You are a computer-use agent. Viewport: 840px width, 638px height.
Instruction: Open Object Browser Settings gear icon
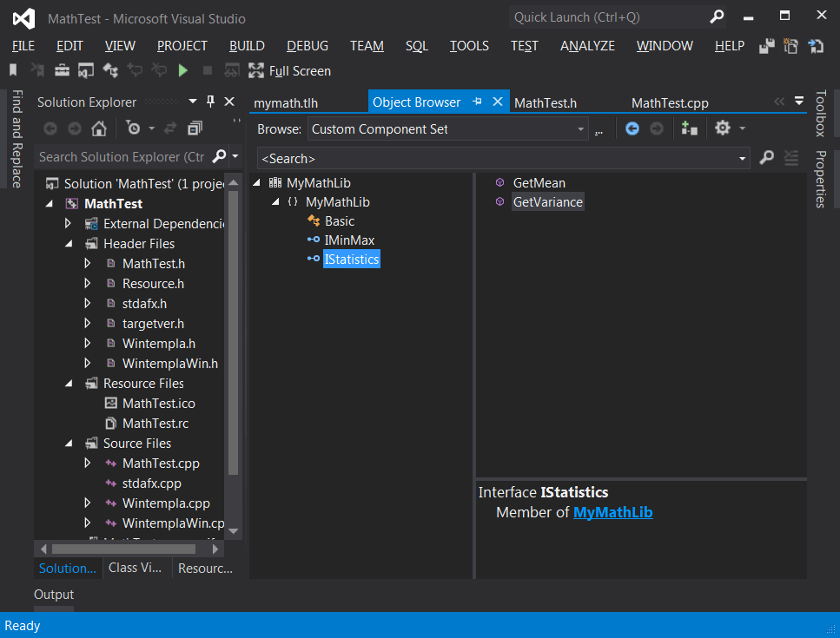pyautogui.click(x=723, y=128)
